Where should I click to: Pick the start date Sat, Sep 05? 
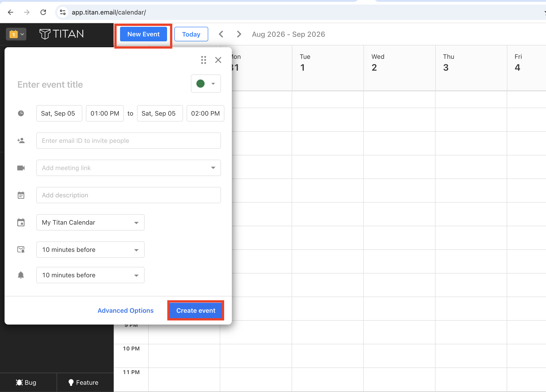coord(59,113)
